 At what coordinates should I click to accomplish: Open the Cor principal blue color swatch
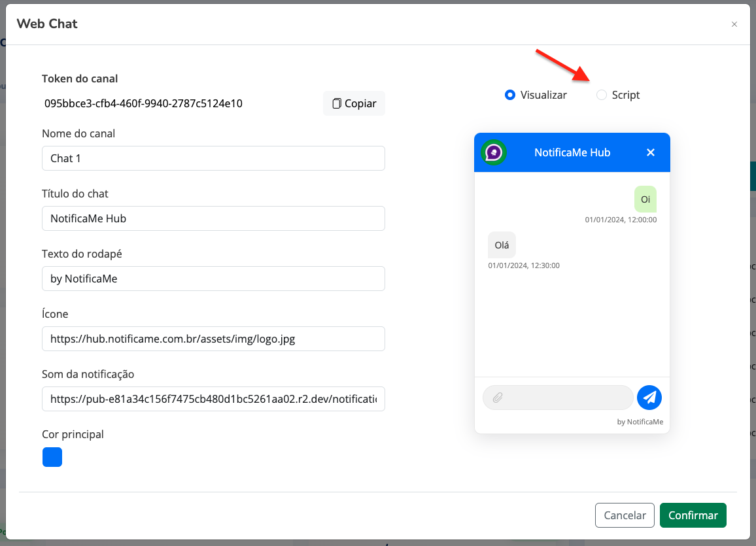(x=52, y=457)
